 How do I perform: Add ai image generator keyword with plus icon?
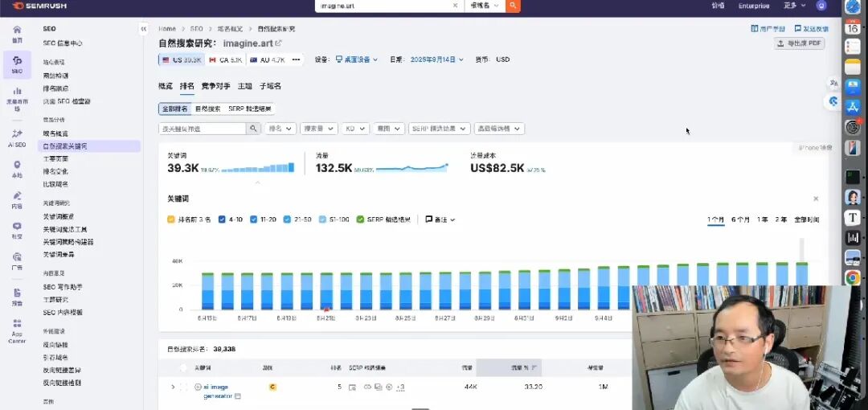[198, 387]
